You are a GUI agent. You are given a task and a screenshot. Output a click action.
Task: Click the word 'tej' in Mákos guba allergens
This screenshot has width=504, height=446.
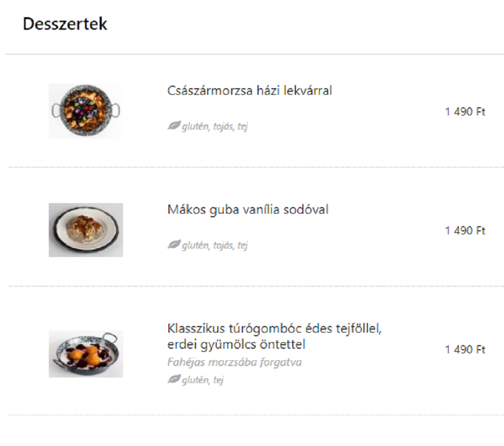point(243,245)
